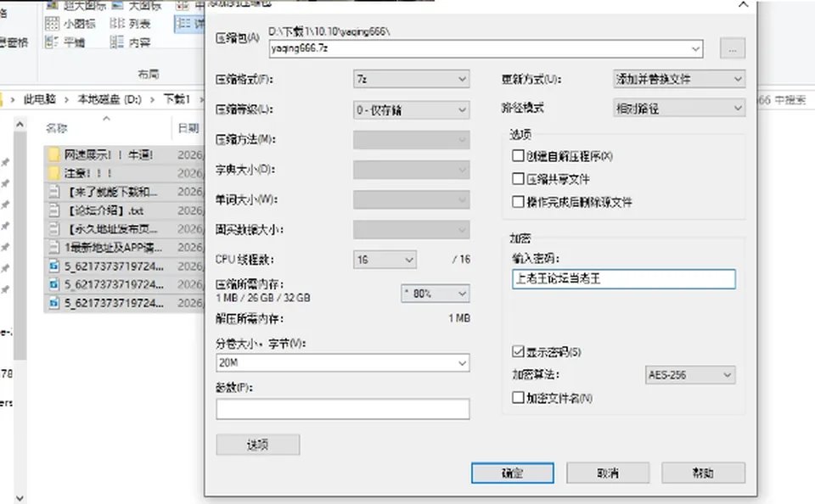The image size is (815, 504).
Task: Go to 此电脑 in Explorer address bar
Action: (40, 99)
